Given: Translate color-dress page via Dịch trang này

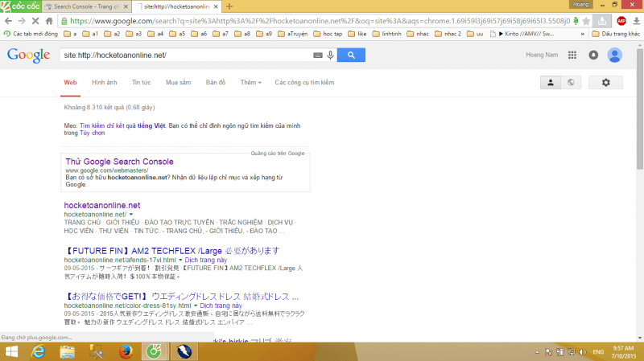Looking at the screenshot, I should [221, 306].
